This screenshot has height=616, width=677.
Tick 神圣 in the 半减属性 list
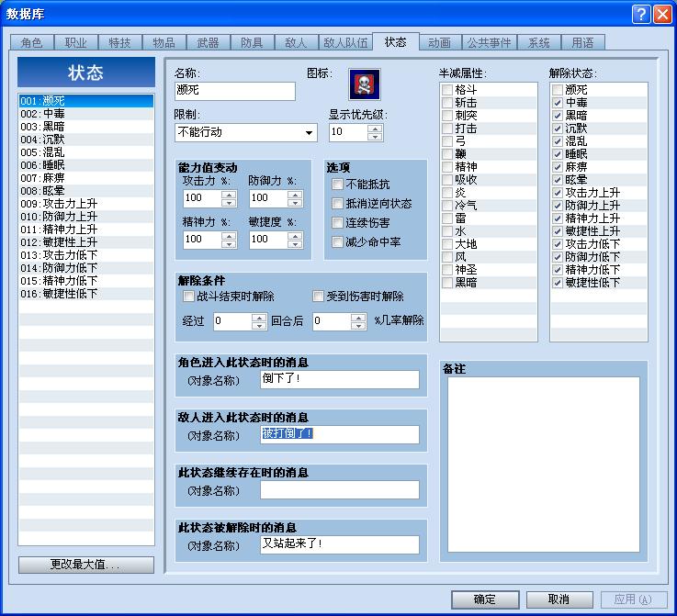pyautogui.click(x=447, y=270)
